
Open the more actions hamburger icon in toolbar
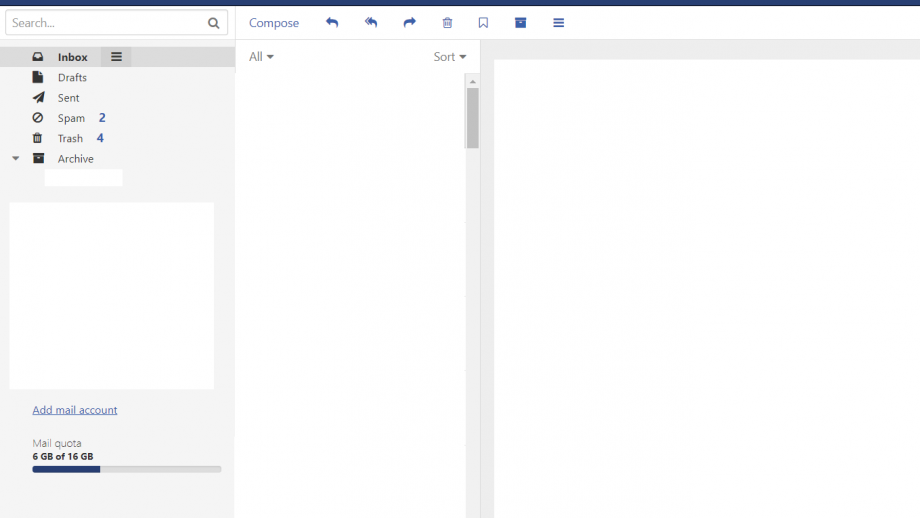[559, 22]
